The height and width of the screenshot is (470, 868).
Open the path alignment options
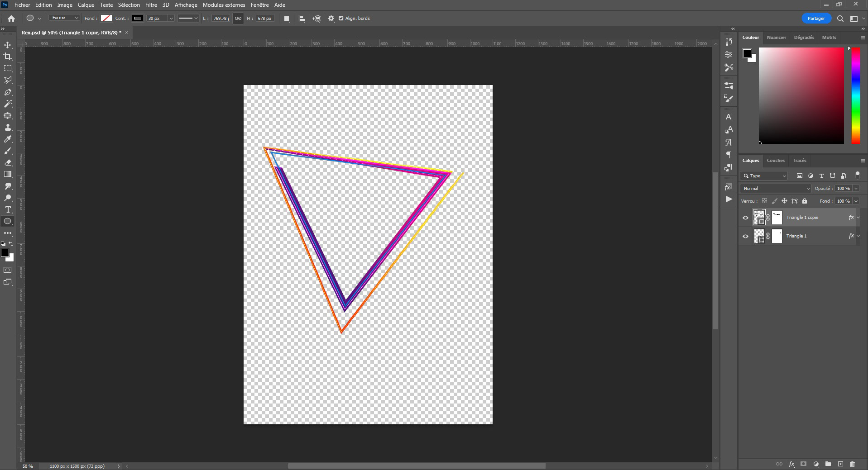coord(302,19)
